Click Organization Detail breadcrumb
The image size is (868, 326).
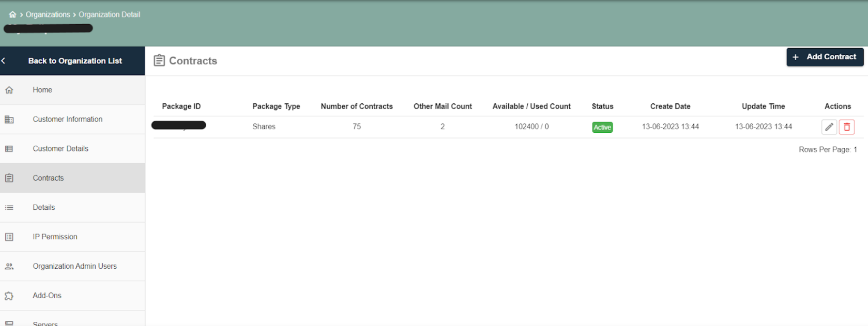point(109,14)
